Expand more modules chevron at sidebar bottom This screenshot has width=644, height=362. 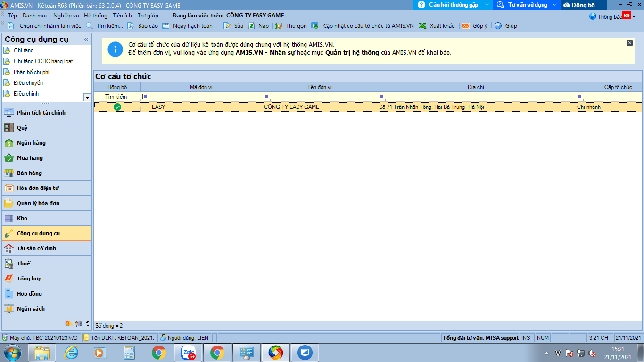click(x=87, y=323)
